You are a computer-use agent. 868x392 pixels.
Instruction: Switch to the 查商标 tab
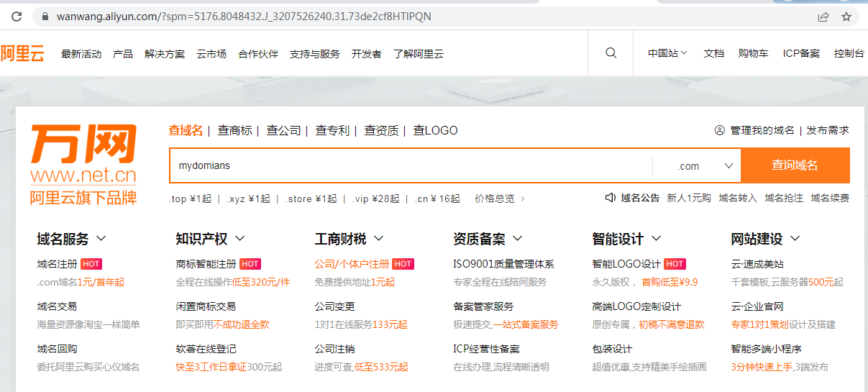coord(235,130)
